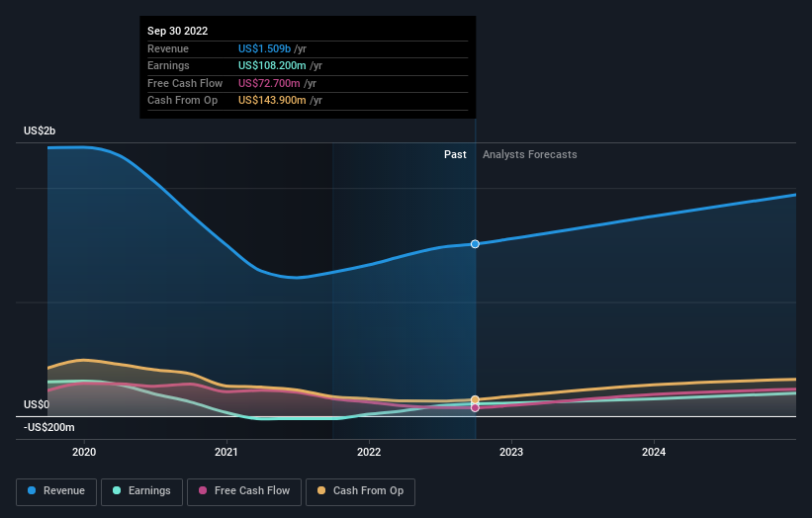Toggle the Free Cash Flow legend button
Image resolution: width=812 pixels, height=518 pixels.
pyautogui.click(x=244, y=491)
